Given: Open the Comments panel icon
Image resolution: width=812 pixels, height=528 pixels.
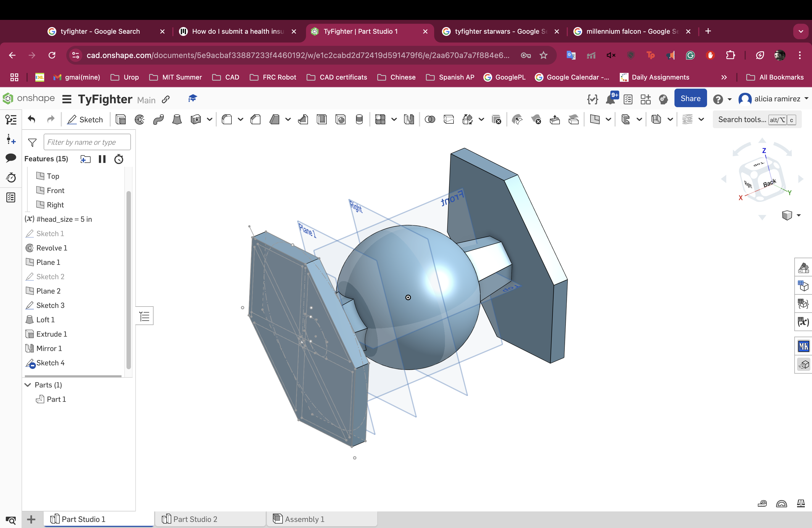Looking at the screenshot, I should 11,158.
